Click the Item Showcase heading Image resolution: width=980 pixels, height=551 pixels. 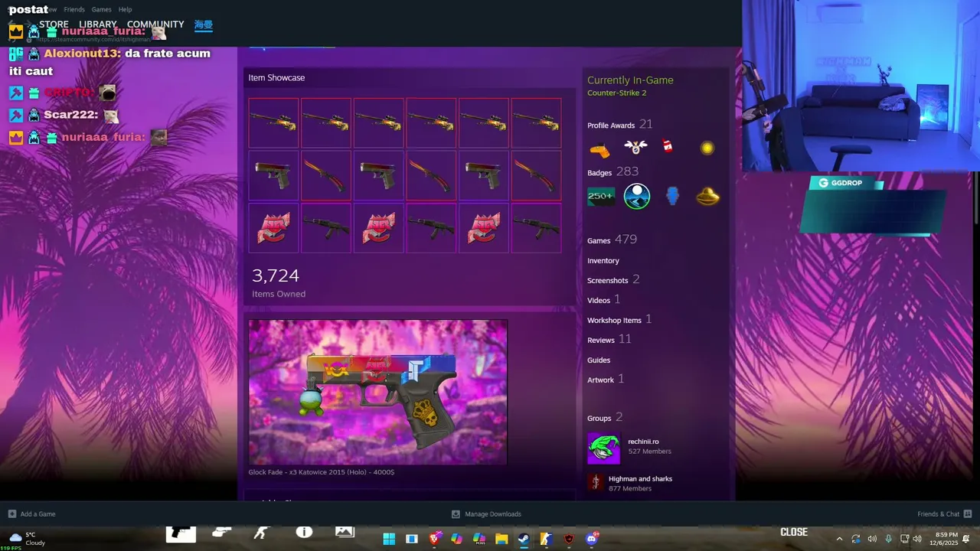(276, 78)
